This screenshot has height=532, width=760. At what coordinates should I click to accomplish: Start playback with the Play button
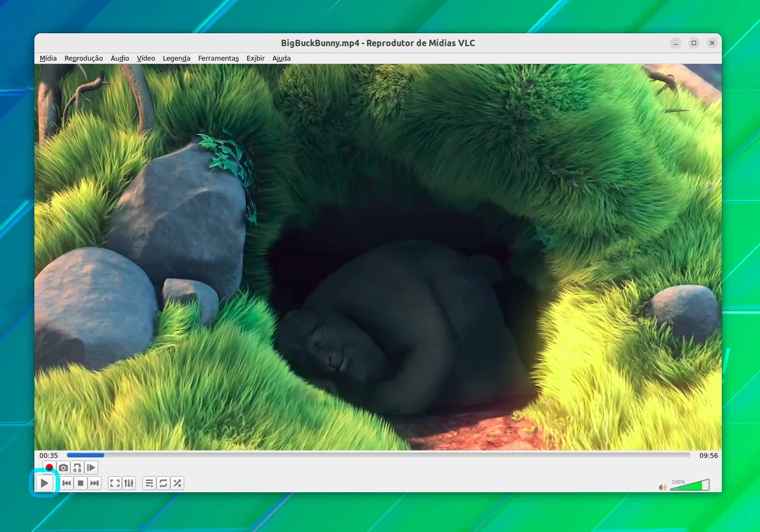pos(45,483)
